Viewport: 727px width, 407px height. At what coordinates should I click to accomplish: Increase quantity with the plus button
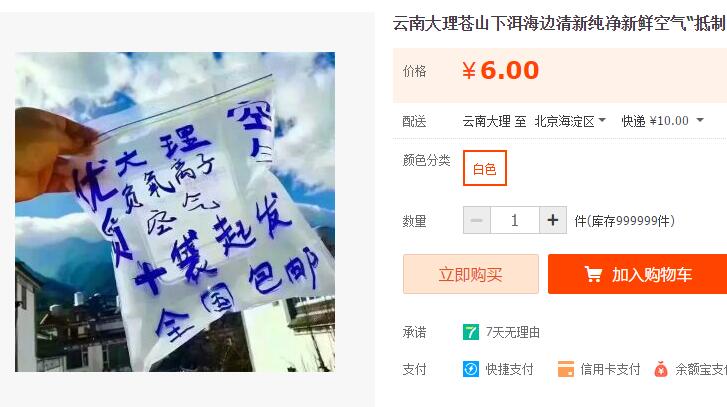pyautogui.click(x=553, y=220)
